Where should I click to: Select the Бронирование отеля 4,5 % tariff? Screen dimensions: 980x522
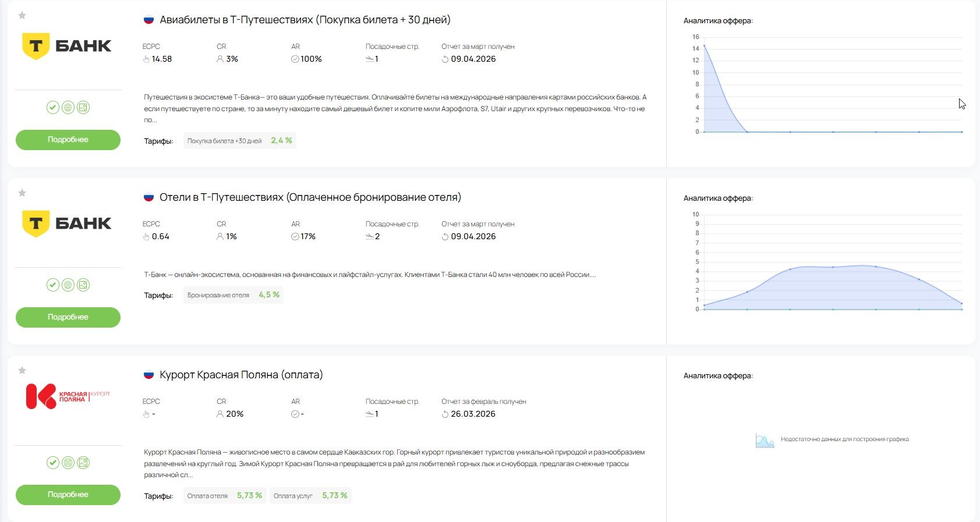point(233,295)
